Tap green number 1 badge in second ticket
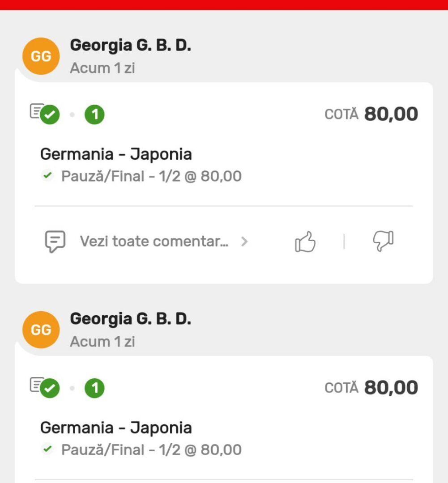448x483 pixels. (x=94, y=388)
